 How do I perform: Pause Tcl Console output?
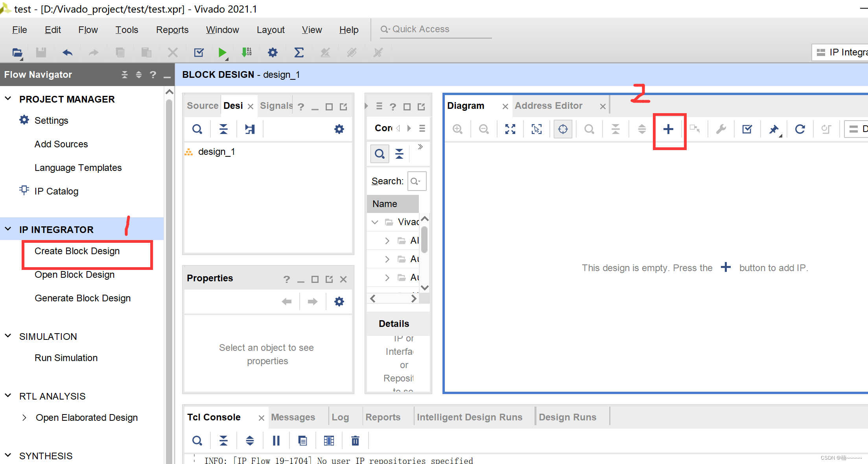276,441
